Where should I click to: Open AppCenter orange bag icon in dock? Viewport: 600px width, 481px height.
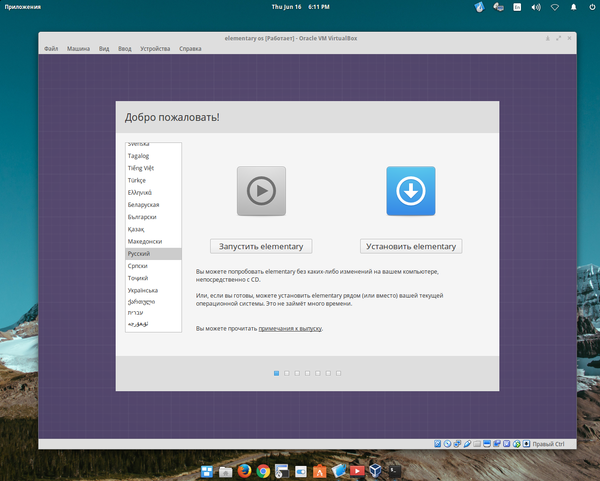point(319,470)
